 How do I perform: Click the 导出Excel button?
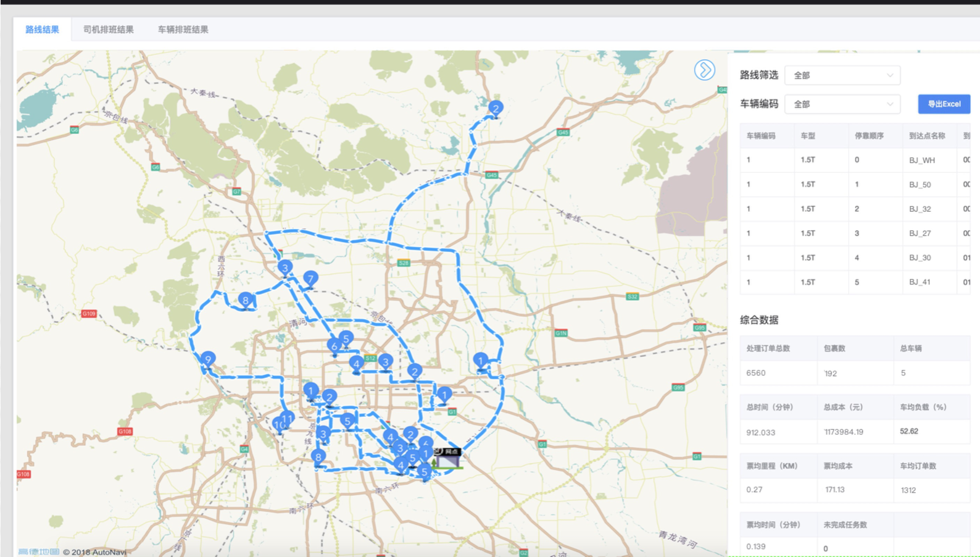point(944,104)
